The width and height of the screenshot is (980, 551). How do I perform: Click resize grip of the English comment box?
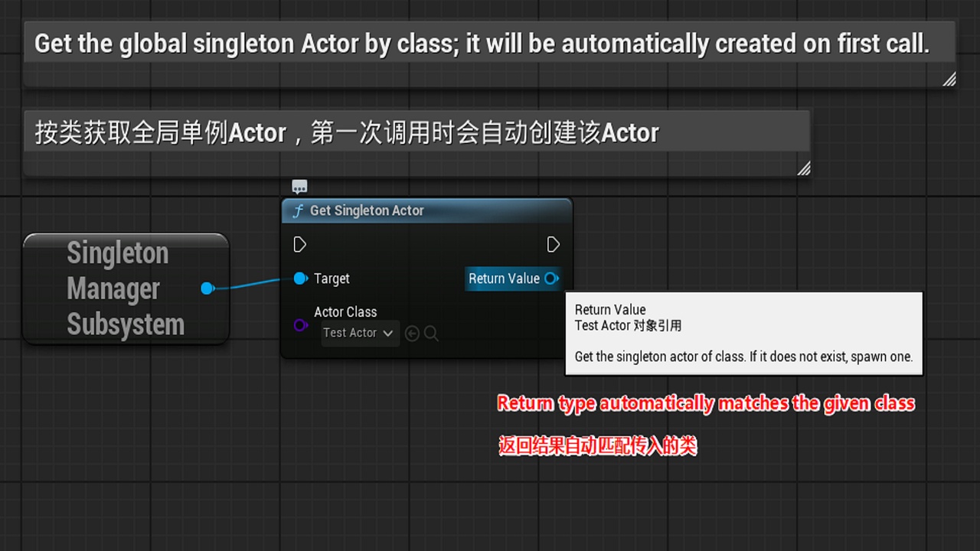coord(949,78)
